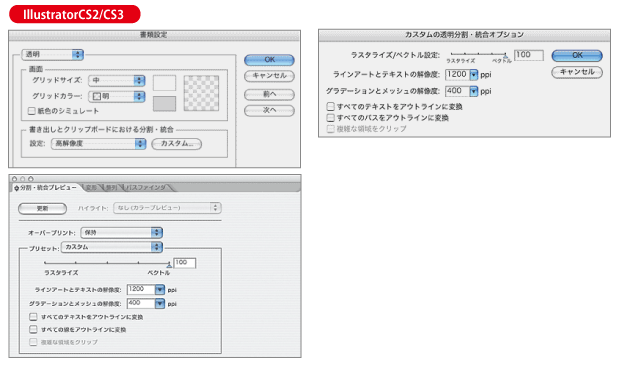The image size is (622, 368).
Task: Click キャンセル in the カスタムの透明分割・統合オプション dialog
Action: [x=577, y=72]
